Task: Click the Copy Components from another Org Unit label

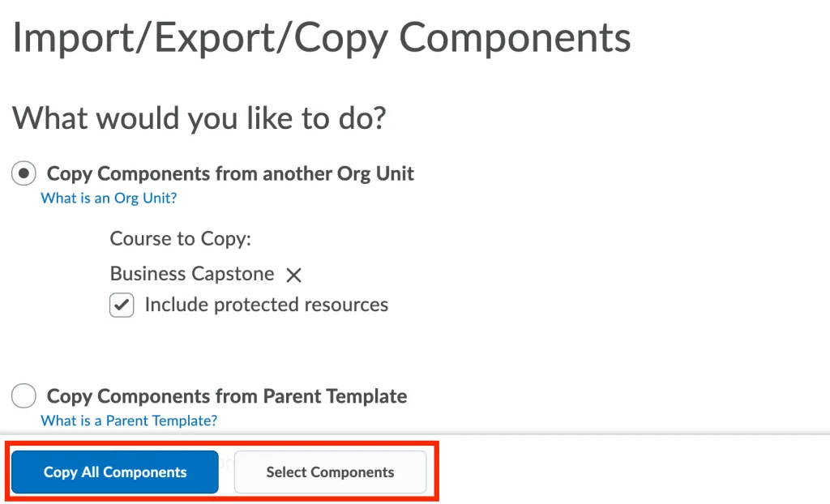Action: tap(230, 173)
